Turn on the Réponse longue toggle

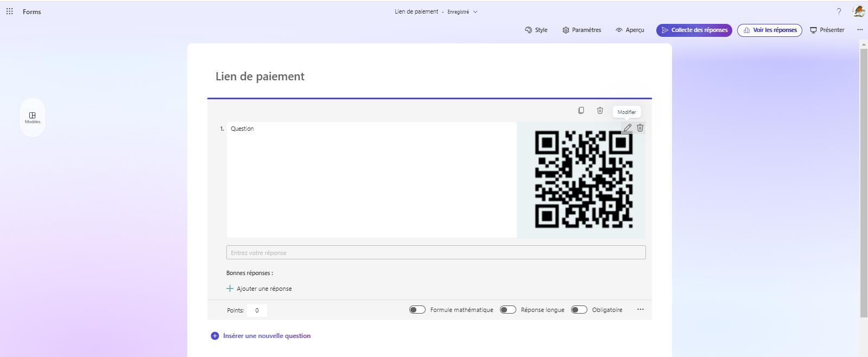tap(508, 310)
